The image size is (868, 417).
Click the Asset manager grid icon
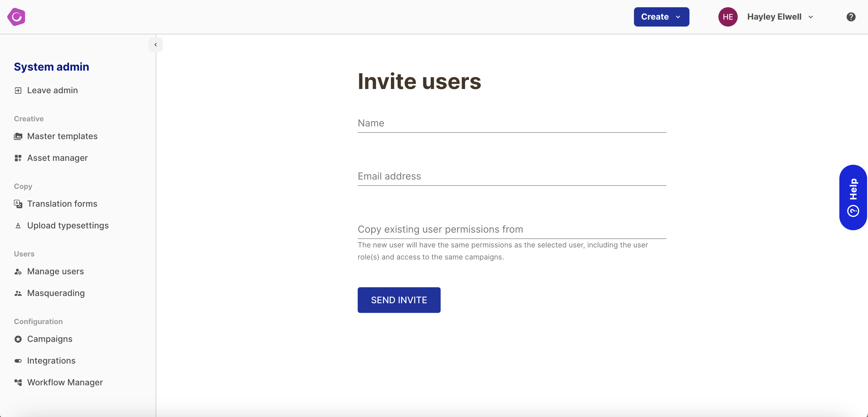pyautogui.click(x=18, y=158)
